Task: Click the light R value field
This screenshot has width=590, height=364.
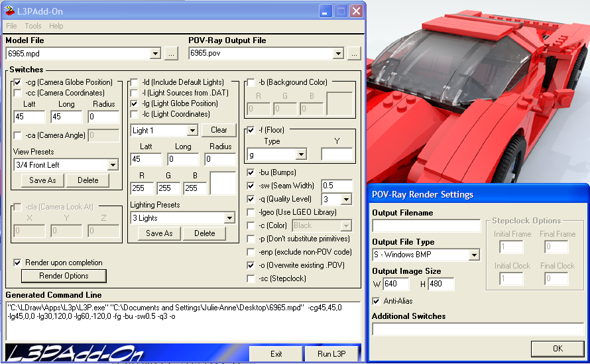Action: 142,188
